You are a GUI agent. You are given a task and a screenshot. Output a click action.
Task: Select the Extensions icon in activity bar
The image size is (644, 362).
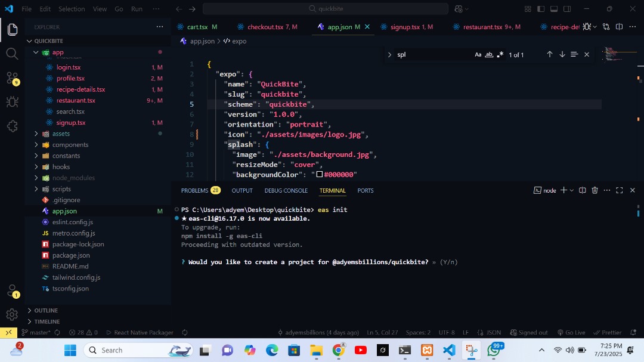tap(12, 126)
